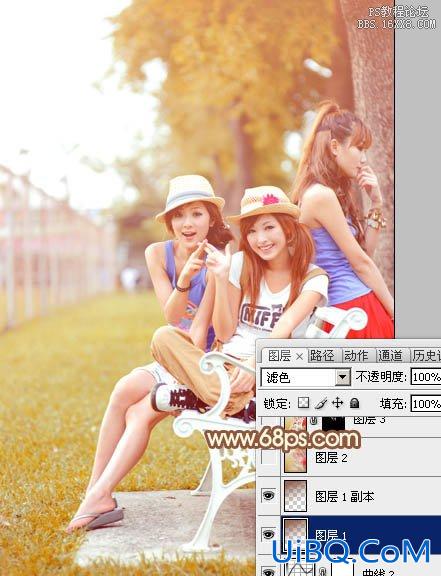The image size is (441, 576).
Task: Click the link icon on 图层 3
Action: [314, 421]
